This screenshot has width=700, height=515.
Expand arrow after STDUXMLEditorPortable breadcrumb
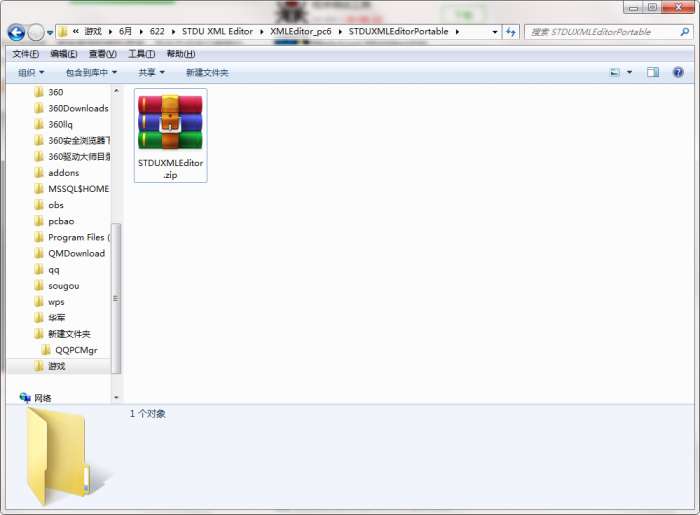[457, 32]
